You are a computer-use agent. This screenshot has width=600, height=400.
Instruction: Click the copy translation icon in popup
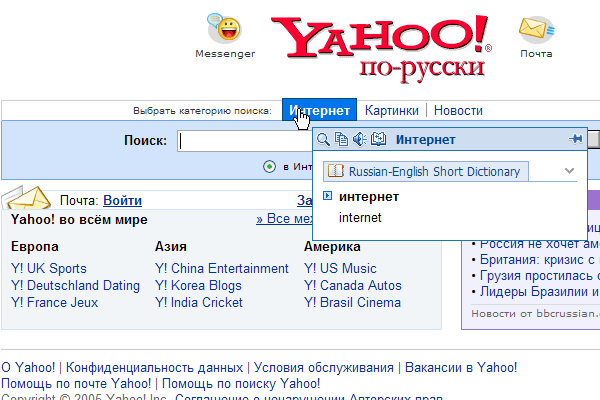pyautogui.click(x=341, y=139)
